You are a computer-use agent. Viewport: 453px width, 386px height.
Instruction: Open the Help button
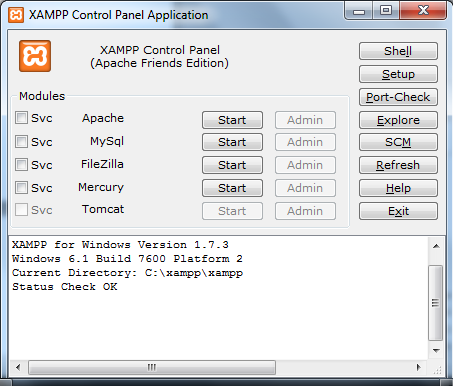pyautogui.click(x=398, y=188)
